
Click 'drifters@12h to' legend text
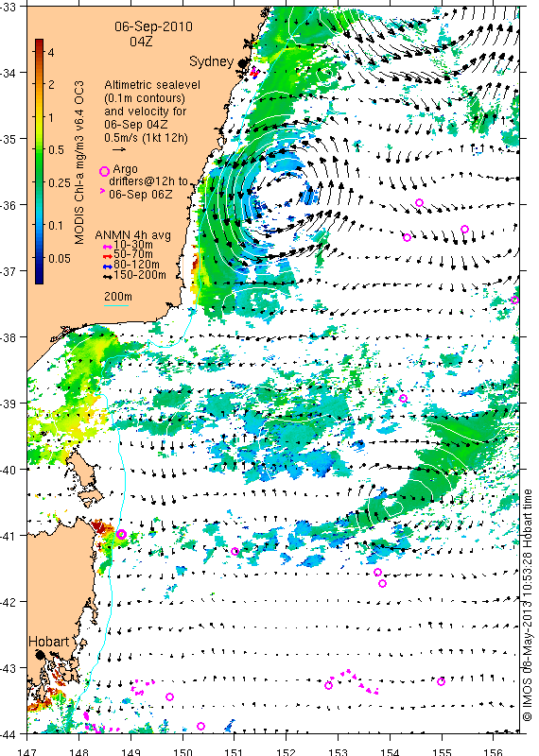148,181
